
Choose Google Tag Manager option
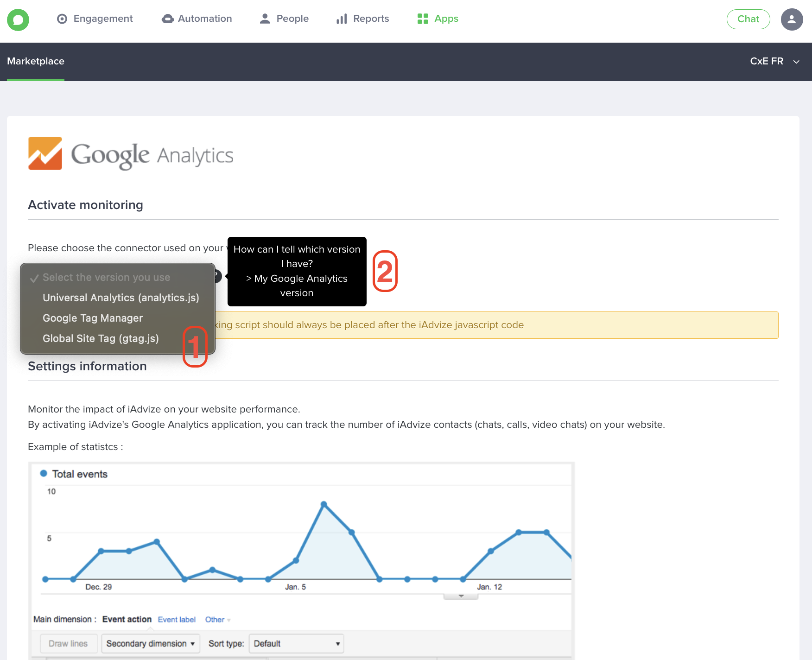click(93, 318)
